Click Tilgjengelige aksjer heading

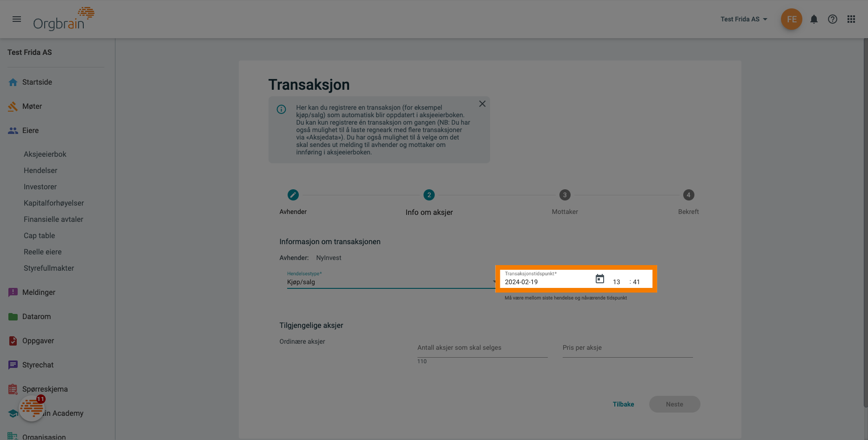(x=311, y=326)
